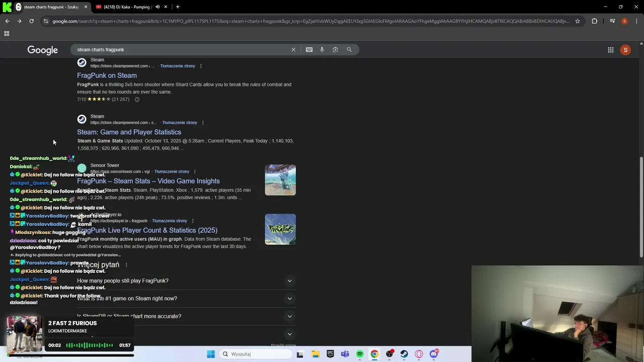Click the Windows taskbar search box 'Wyszukaj'
The height and width of the screenshot is (362, 644).
(255, 354)
